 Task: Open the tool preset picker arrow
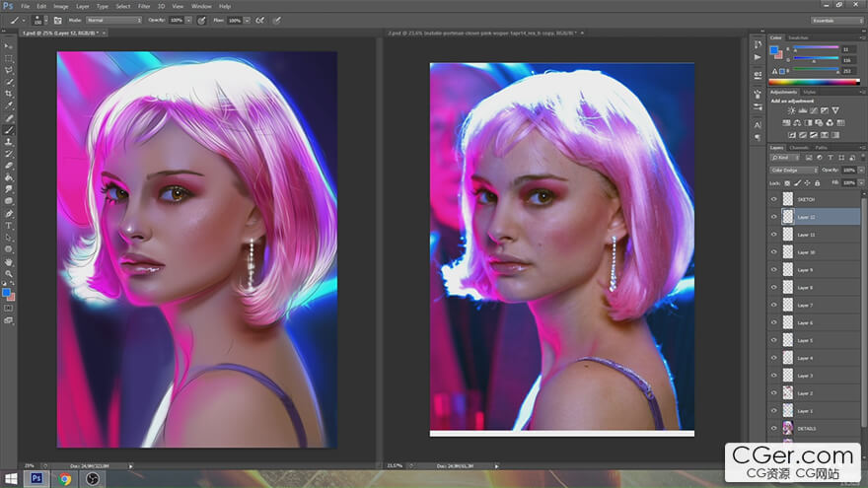pos(24,21)
